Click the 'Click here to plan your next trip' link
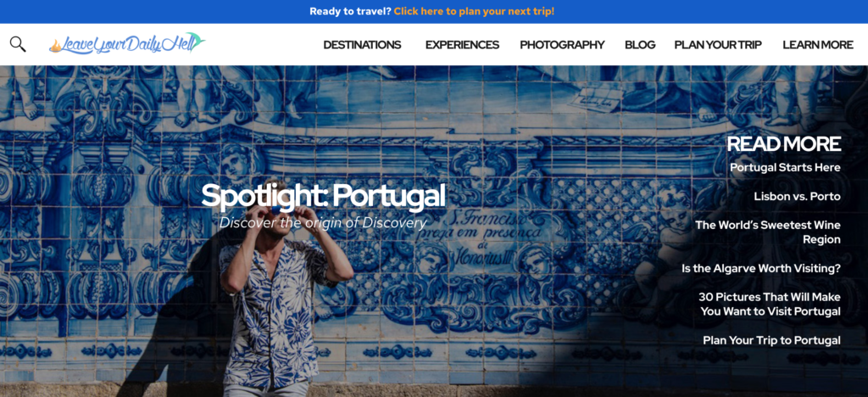The width and height of the screenshot is (868, 397). pos(474,11)
